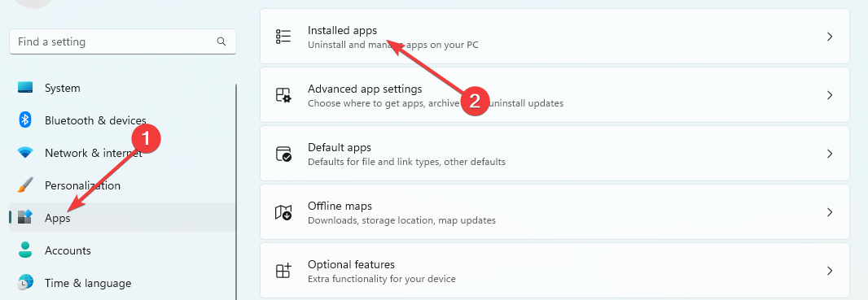Viewport: 868px width, 300px height.
Task: Click the Accounts person icon
Action: click(x=25, y=250)
